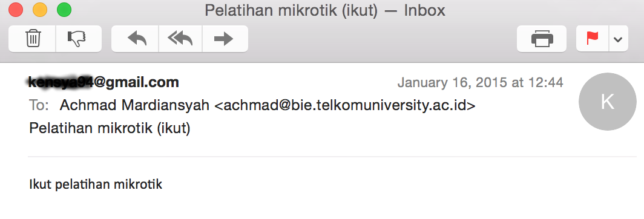Minimize the window with yellow button

(40, 10)
